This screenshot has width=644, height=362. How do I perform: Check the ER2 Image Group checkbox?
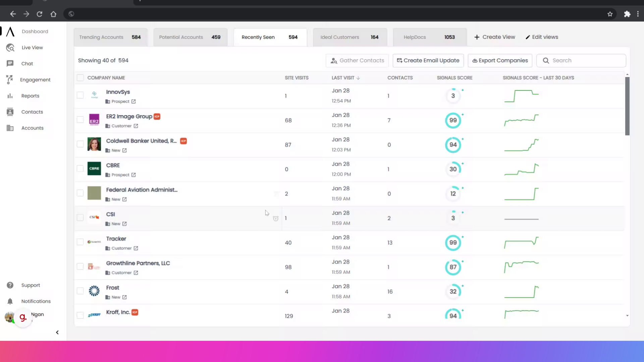[80, 120]
